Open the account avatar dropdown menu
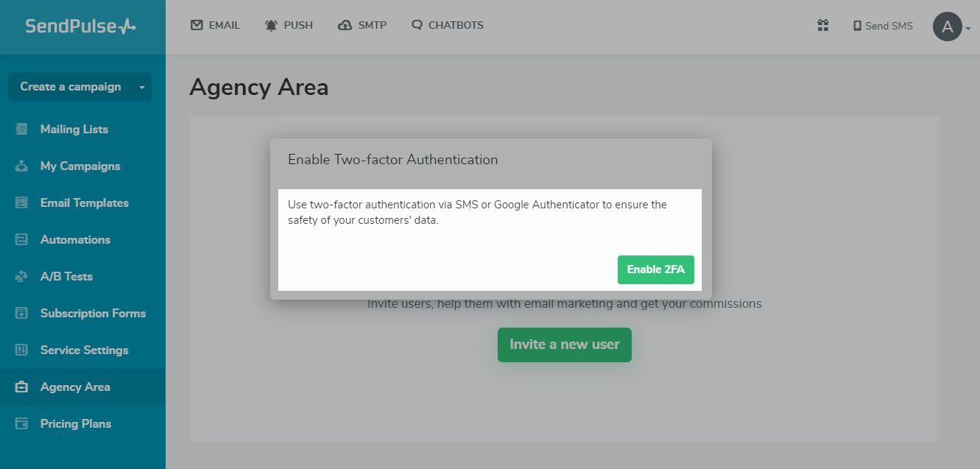 tap(951, 27)
